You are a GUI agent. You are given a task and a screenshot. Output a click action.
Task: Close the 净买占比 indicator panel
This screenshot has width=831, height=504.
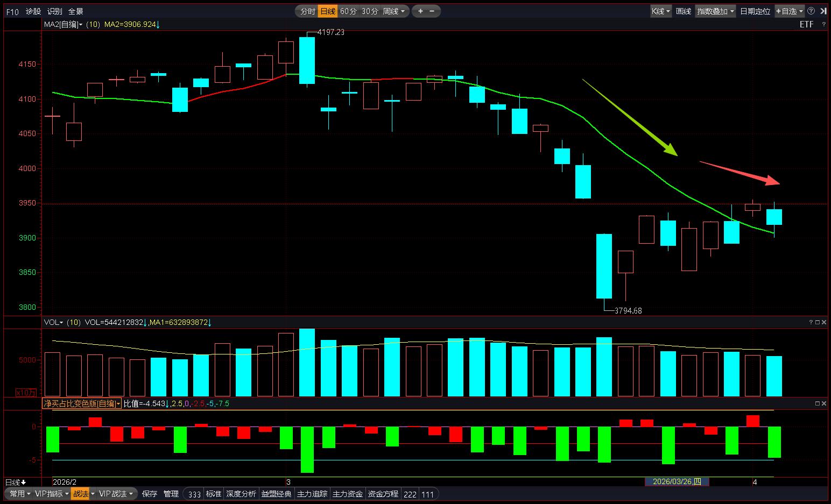(x=824, y=403)
